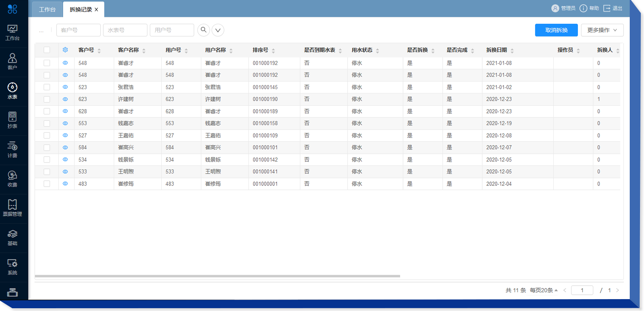This screenshot has height=311, width=644.
Task: Check the row for customer 584
Action: [47, 147]
